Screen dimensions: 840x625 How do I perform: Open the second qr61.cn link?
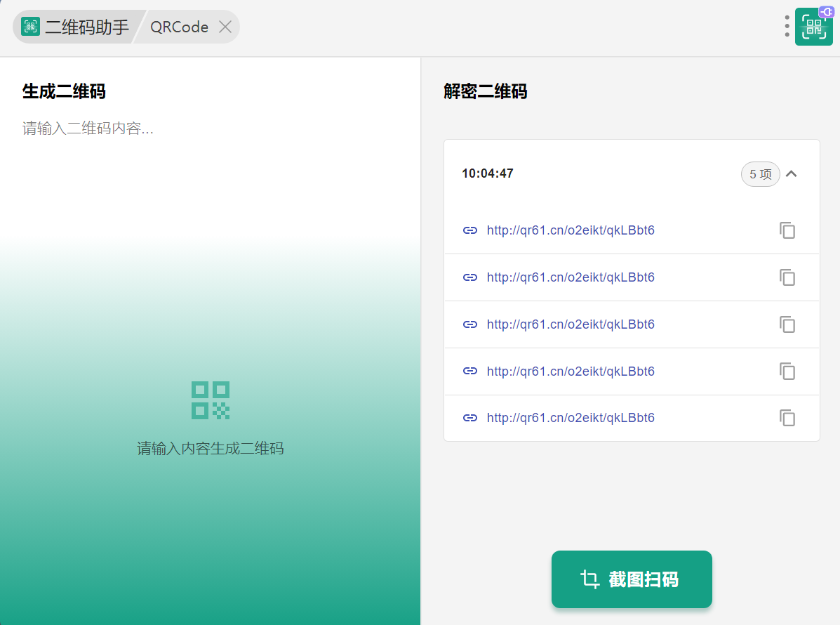point(571,277)
